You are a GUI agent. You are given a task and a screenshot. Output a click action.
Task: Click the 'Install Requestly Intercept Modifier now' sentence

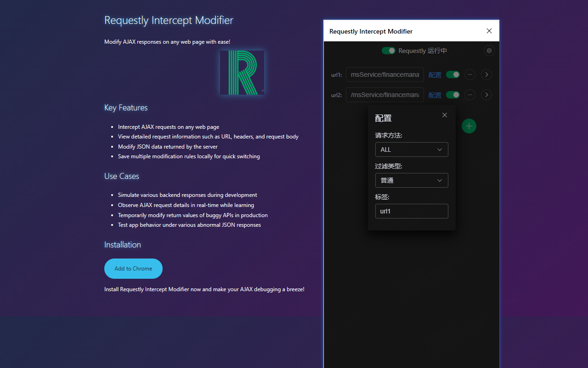coord(204,289)
